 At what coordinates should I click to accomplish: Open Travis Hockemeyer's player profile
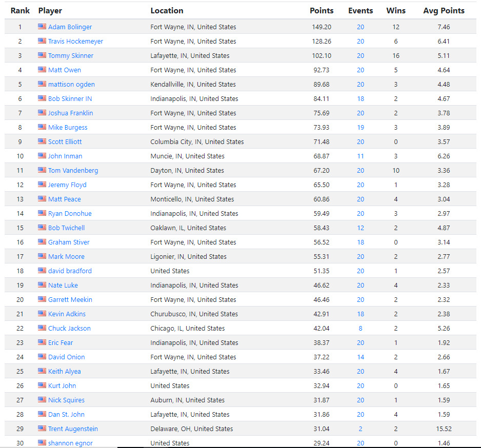75,41
